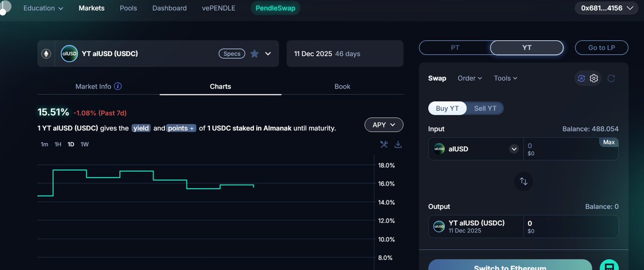This screenshot has height=270, width=644.
Task: Favorite the market with the star icon
Action: (x=254, y=54)
